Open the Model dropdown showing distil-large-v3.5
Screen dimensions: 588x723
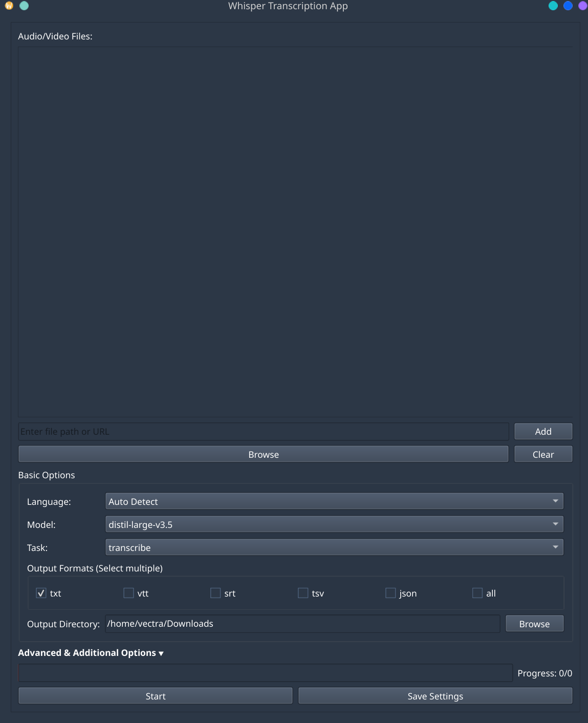[x=334, y=524]
